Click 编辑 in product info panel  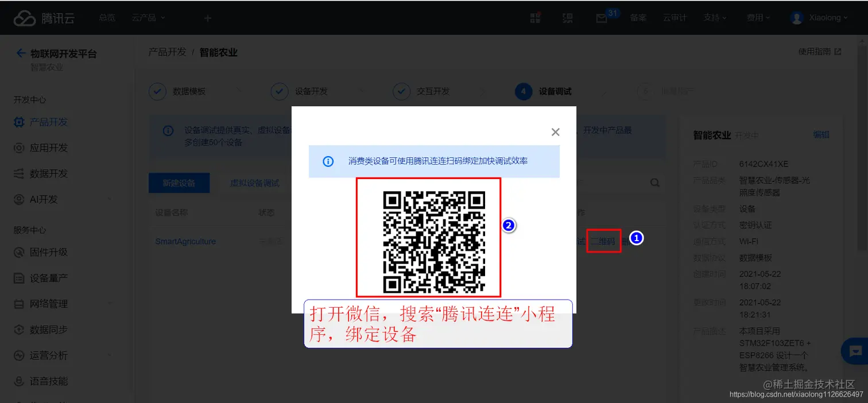821,134
